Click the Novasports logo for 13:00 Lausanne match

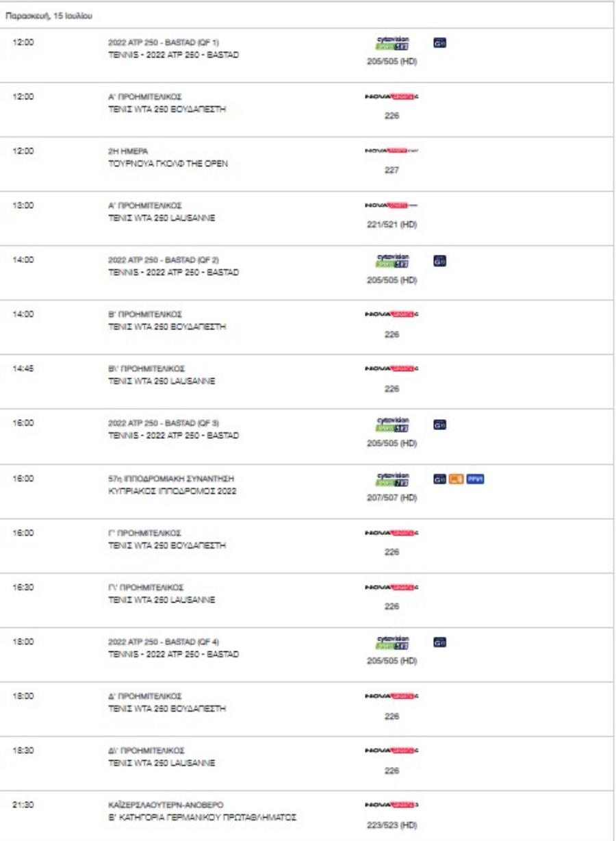[x=392, y=205]
